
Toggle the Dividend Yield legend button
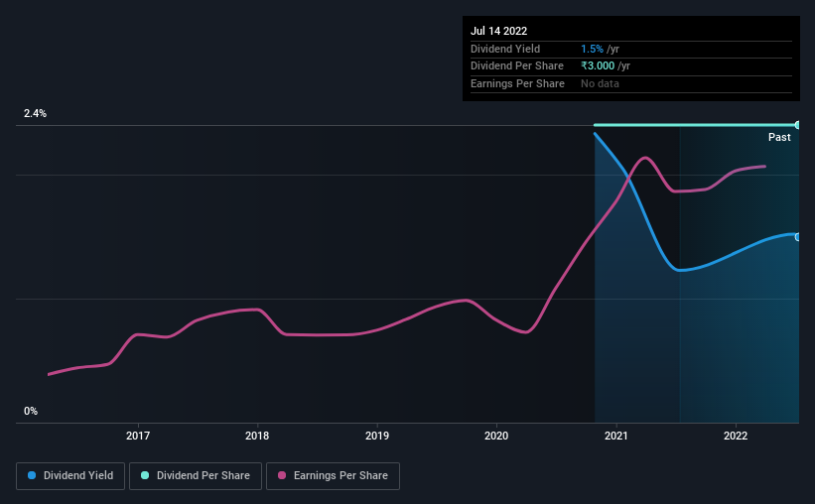coord(70,476)
